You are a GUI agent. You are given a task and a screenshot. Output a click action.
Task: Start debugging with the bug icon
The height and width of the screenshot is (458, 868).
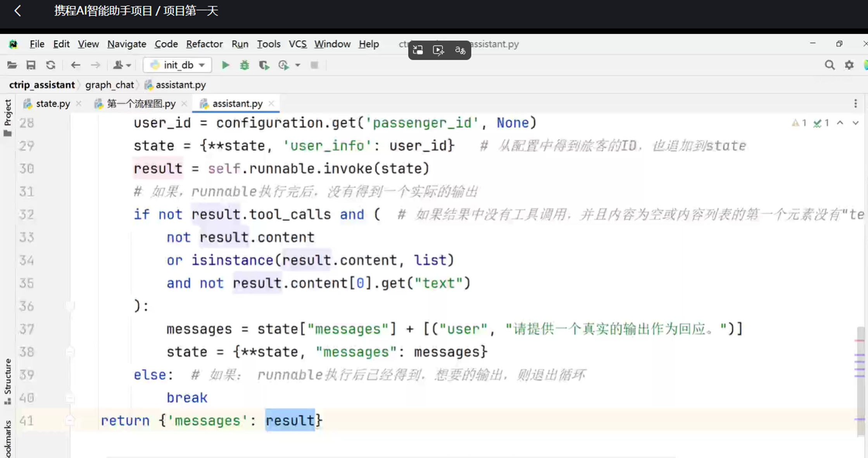[x=245, y=65]
